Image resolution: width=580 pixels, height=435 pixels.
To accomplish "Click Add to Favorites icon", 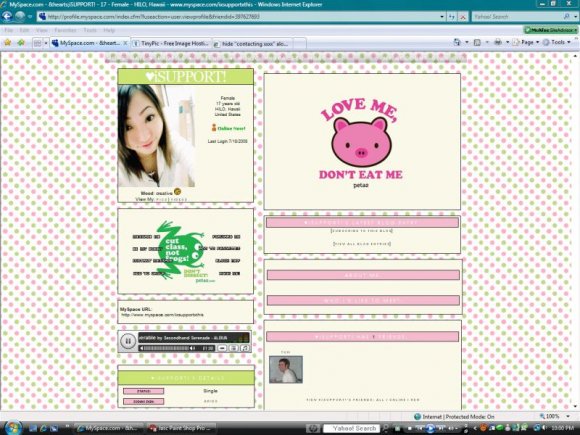I will point(21,43).
